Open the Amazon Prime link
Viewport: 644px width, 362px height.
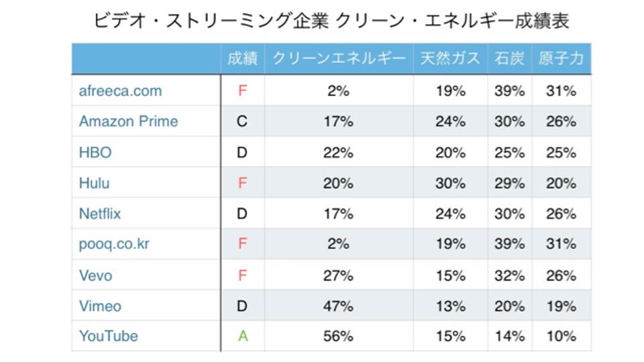[128, 121]
